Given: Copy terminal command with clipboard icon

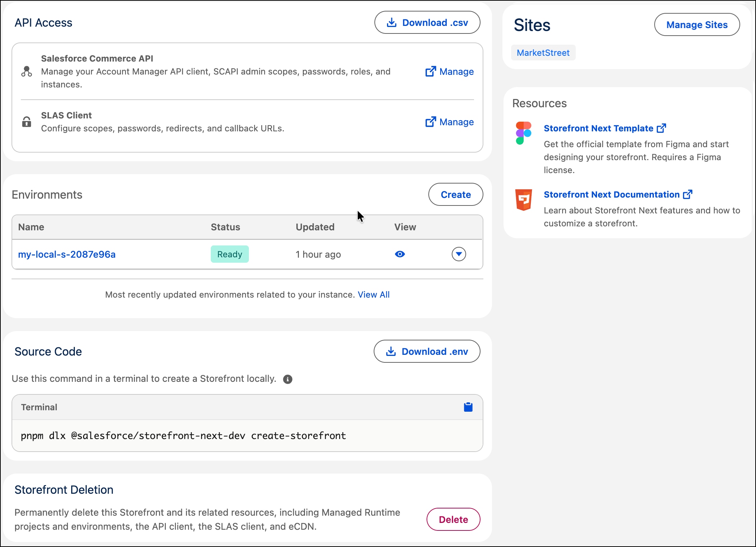Looking at the screenshot, I should coord(468,407).
